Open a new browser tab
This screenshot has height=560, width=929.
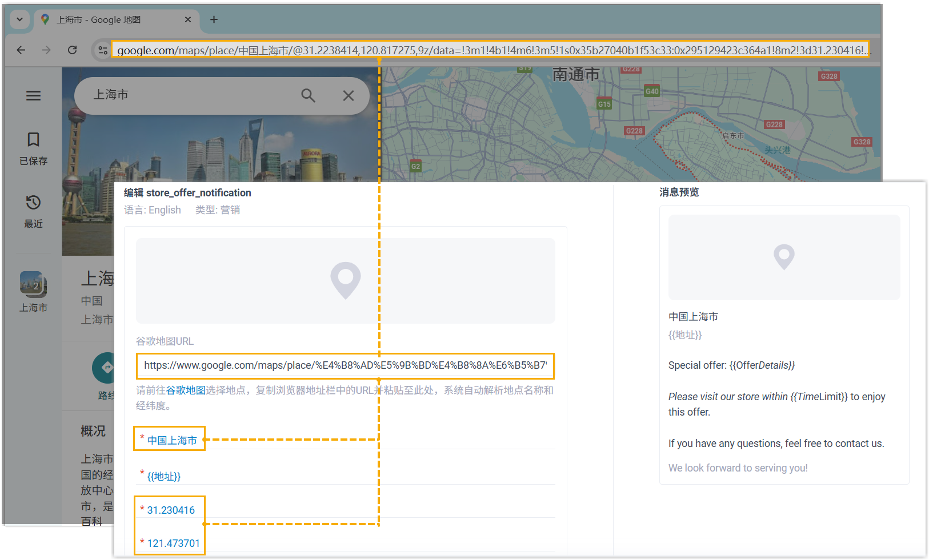(214, 19)
